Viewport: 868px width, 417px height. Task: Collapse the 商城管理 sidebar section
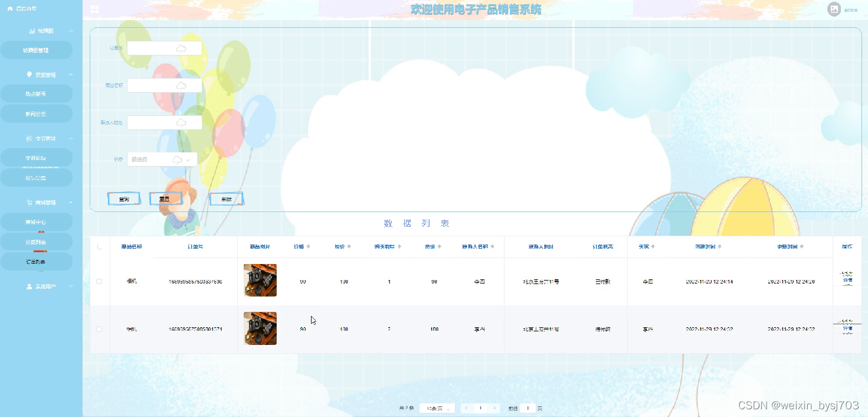pos(71,203)
